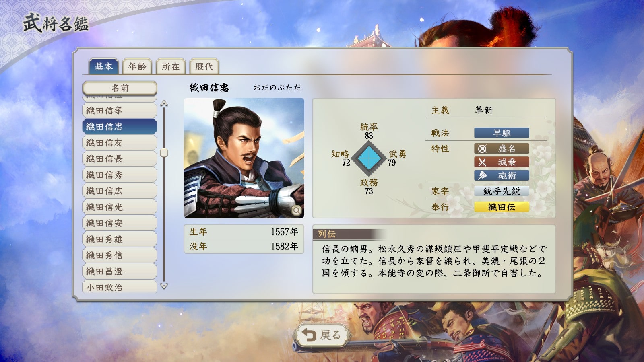Click the 織田信忠 portrait image
The width and height of the screenshot is (644, 362).
point(244,158)
